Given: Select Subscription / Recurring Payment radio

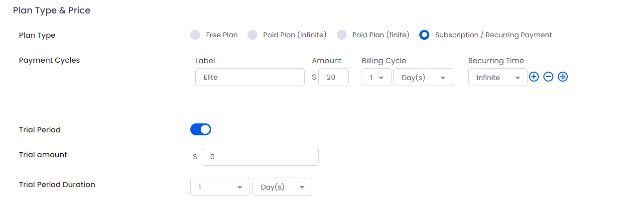Looking at the screenshot, I should pyautogui.click(x=424, y=35).
